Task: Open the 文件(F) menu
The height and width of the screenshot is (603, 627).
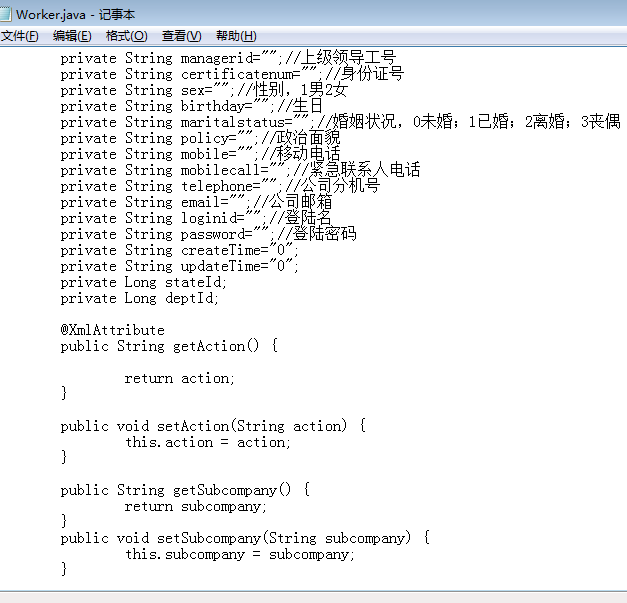Action: pos(20,36)
